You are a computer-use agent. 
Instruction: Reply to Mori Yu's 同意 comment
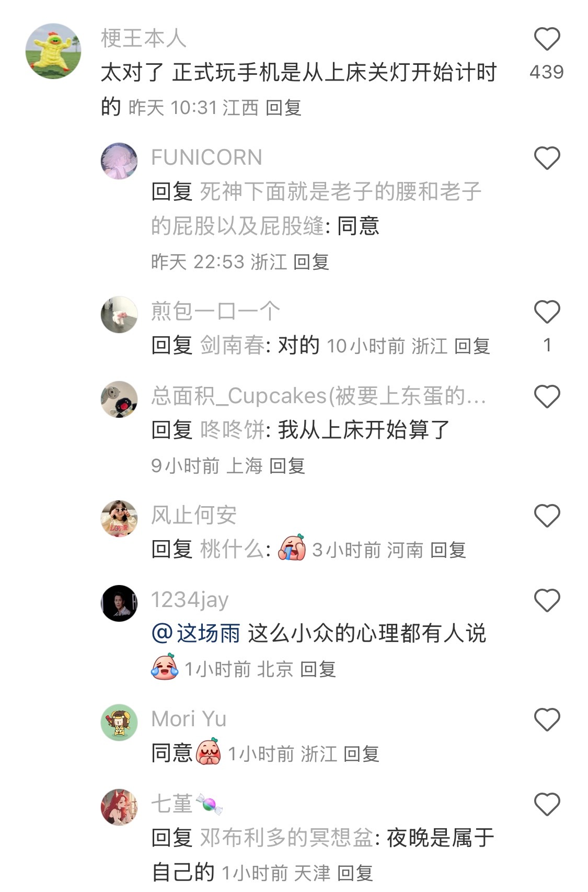tap(362, 754)
